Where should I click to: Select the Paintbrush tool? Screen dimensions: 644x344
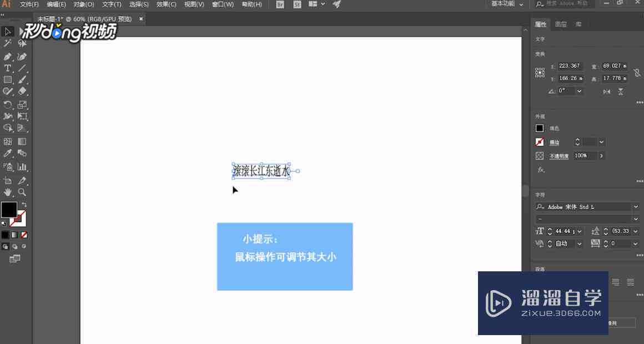click(x=22, y=80)
